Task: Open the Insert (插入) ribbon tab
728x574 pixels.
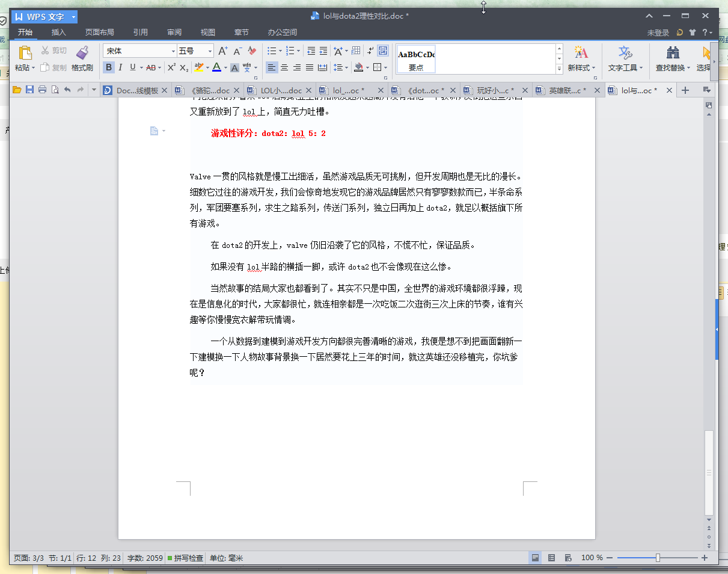Action: point(59,32)
